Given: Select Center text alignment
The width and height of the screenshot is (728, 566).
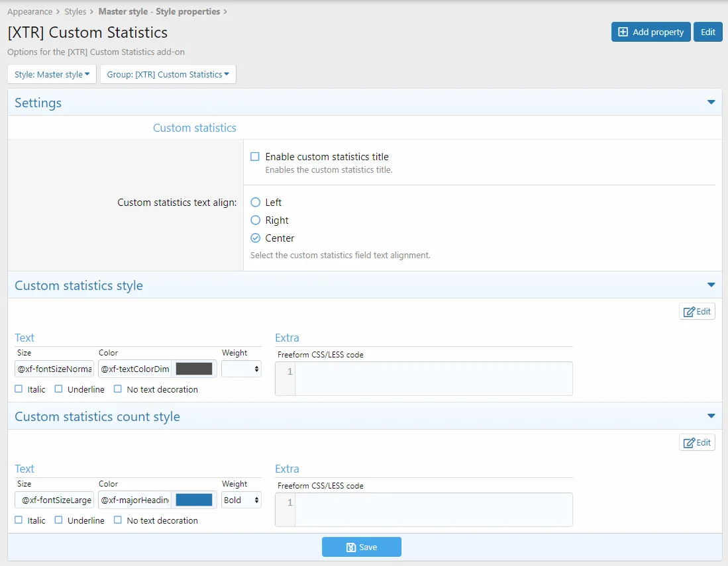Looking at the screenshot, I should point(255,238).
